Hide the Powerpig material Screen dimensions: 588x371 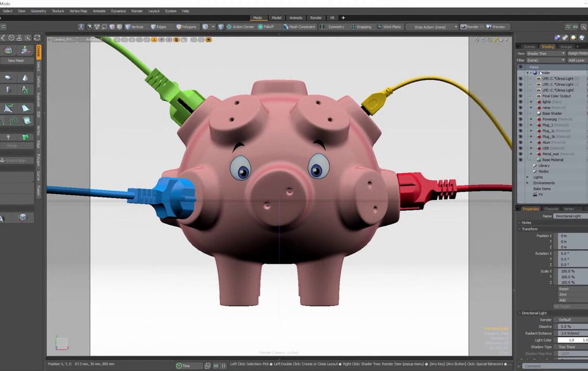point(520,119)
